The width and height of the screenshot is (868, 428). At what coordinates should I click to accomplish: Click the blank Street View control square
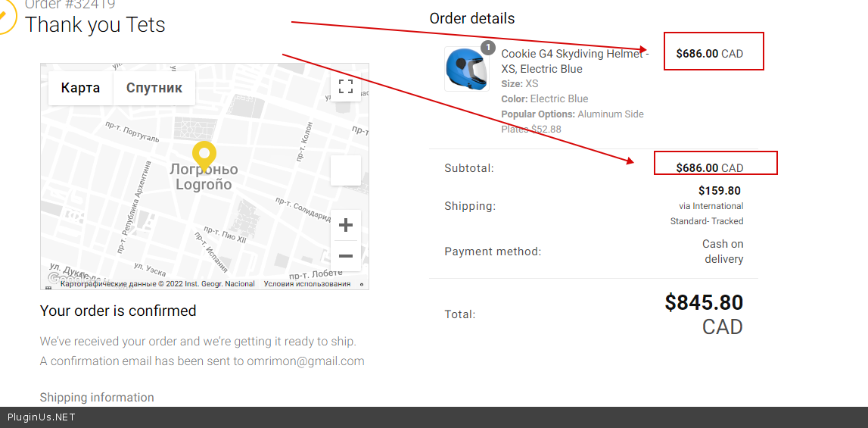tap(346, 170)
